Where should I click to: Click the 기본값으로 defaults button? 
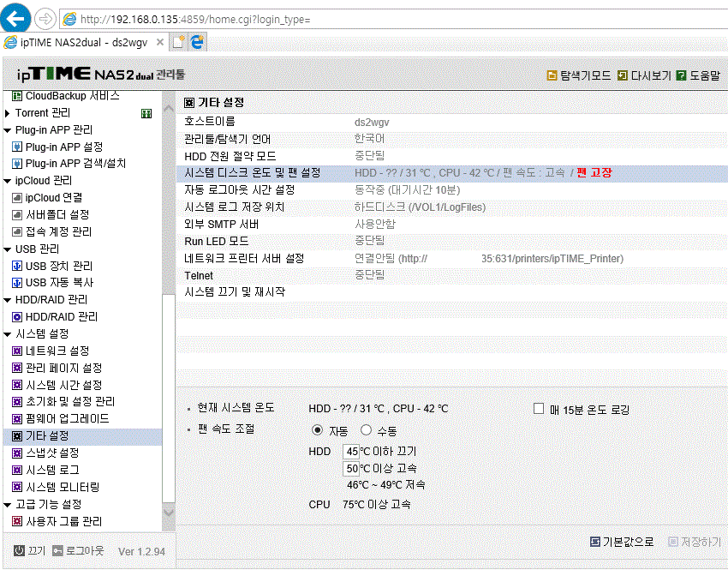click(622, 542)
